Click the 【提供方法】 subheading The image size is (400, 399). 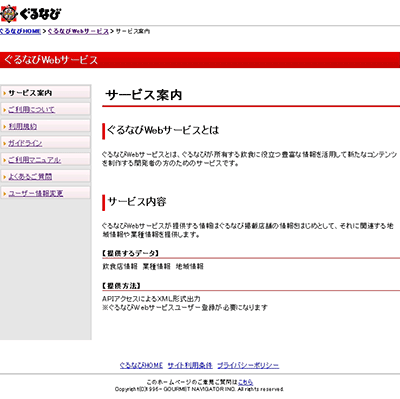click(121, 286)
